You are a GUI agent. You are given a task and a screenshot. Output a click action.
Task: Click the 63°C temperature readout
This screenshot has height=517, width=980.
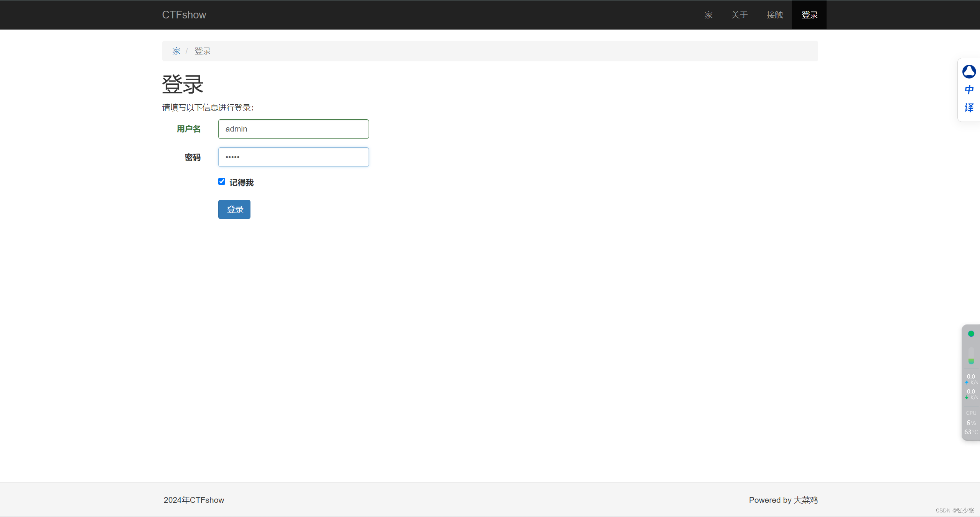971,432
